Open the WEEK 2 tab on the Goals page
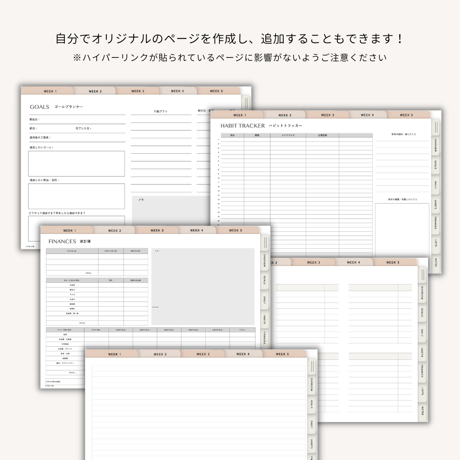This screenshot has height=460, width=460. point(95,91)
